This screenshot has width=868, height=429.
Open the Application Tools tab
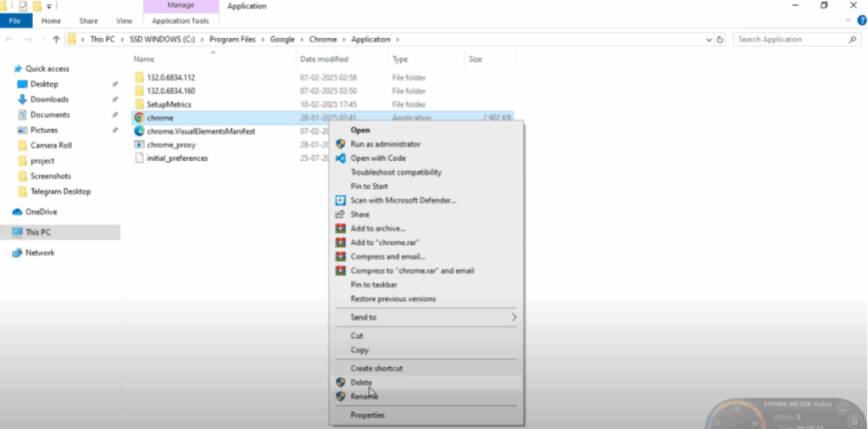(x=181, y=20)
